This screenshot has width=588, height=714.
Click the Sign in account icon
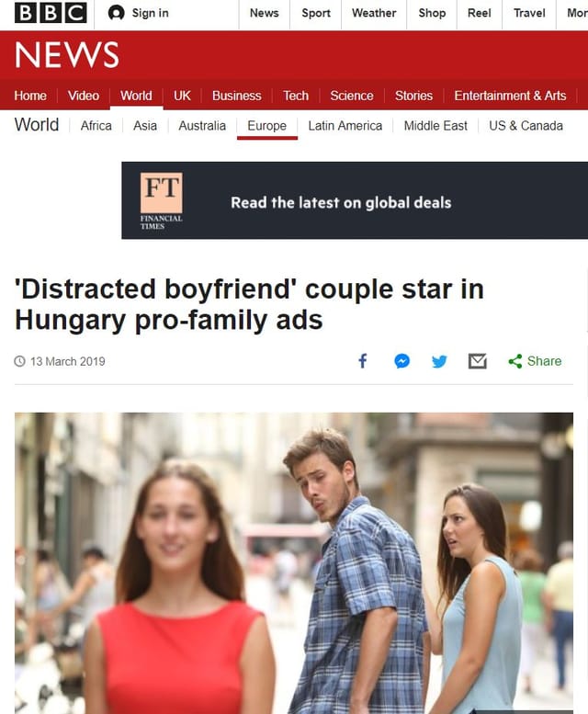click(x=117, y=13)
